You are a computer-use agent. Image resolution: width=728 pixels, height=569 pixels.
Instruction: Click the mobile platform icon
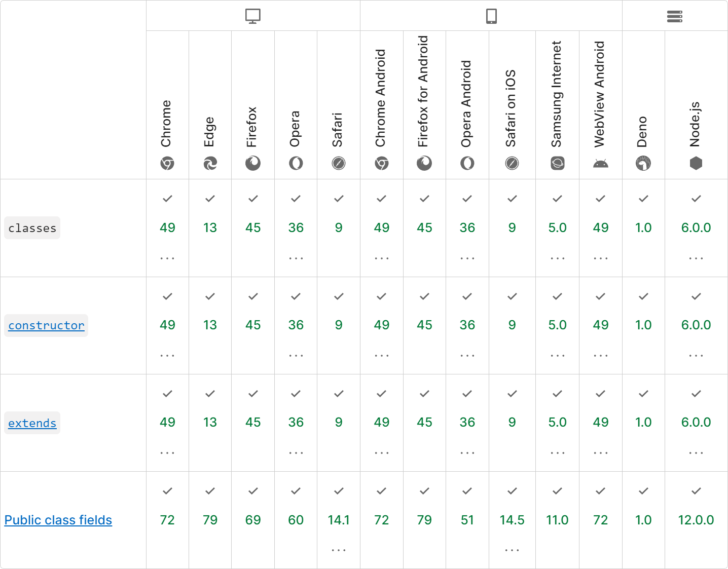tap(491, 16)
